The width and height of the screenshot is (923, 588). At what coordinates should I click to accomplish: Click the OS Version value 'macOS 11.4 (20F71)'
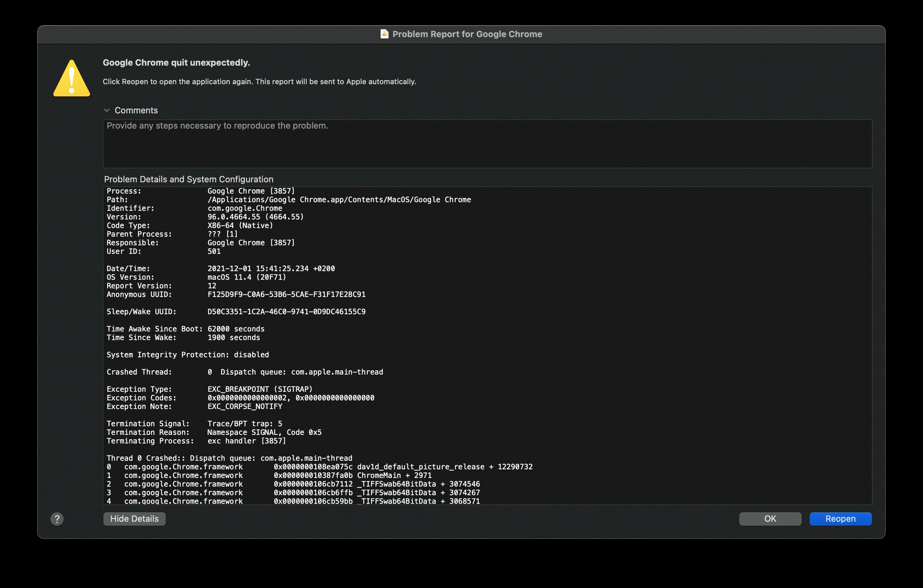pos(247,277)
